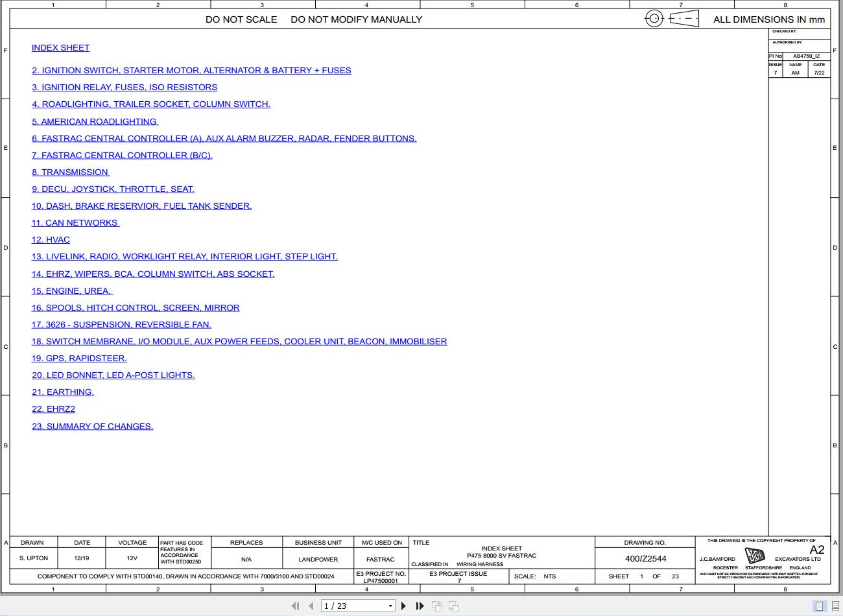Screen dimensions: 843x616
Task: Open sheet 22 EHRZ2 link
Action: coord(53,409)
